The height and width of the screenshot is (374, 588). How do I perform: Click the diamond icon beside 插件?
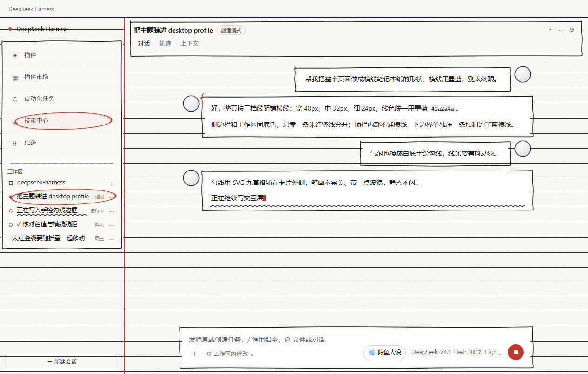coord(15,55)
